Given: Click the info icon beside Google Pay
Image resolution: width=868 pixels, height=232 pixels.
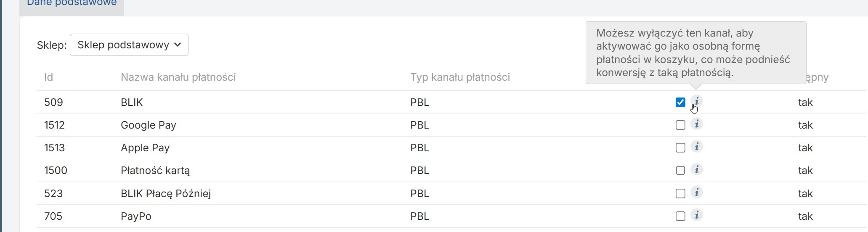Looking at the screenshot, I should coord(697,124).
